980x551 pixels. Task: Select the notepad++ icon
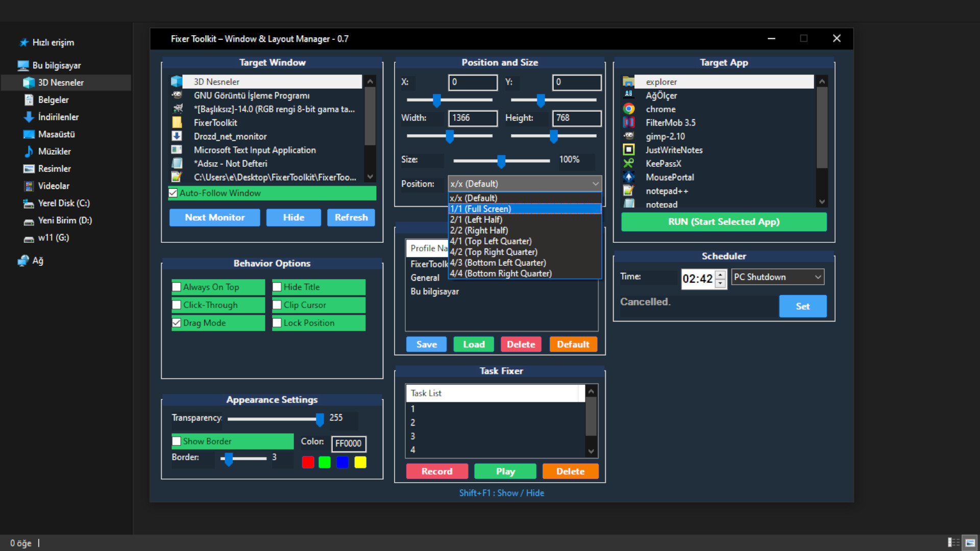point(629,191)
